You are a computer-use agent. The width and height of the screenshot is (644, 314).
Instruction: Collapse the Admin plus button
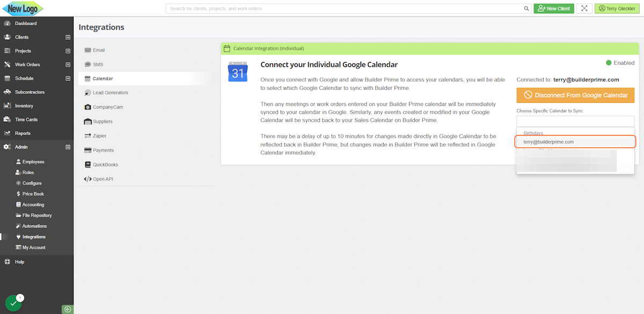coord(68,147)
